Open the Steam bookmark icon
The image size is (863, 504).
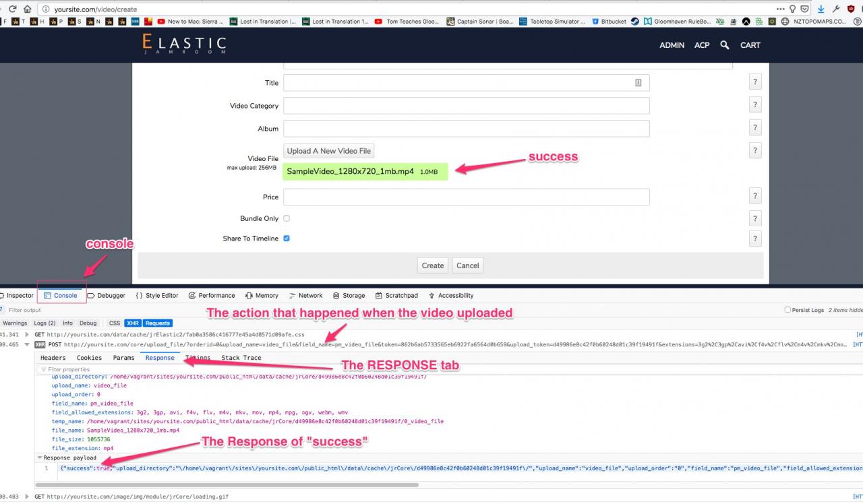tap(634, 22)
